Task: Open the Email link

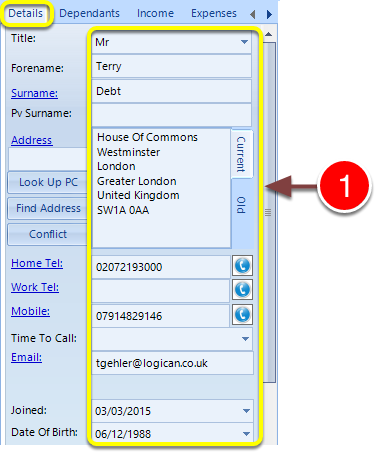Action: click(x=26, y=357)
